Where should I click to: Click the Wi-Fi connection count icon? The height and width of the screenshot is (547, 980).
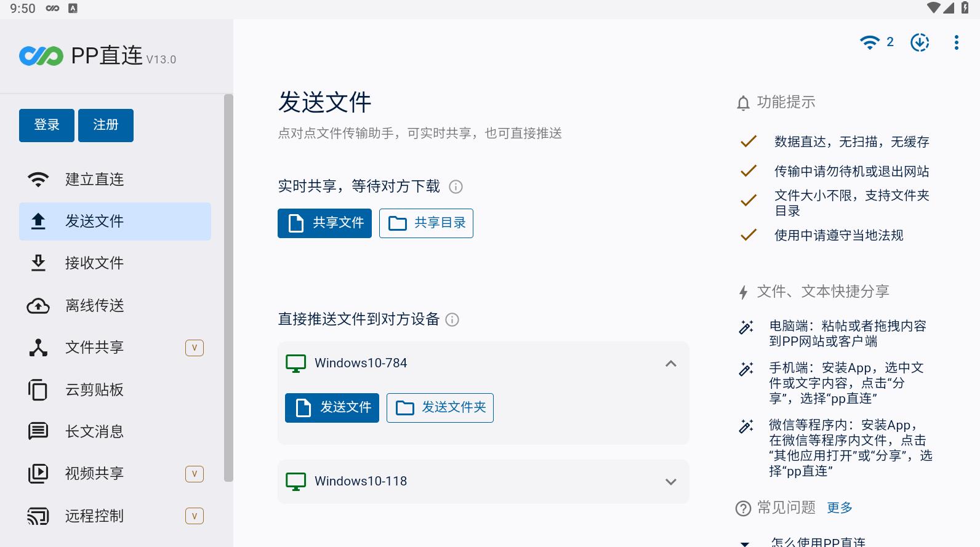tap(876, 42)
